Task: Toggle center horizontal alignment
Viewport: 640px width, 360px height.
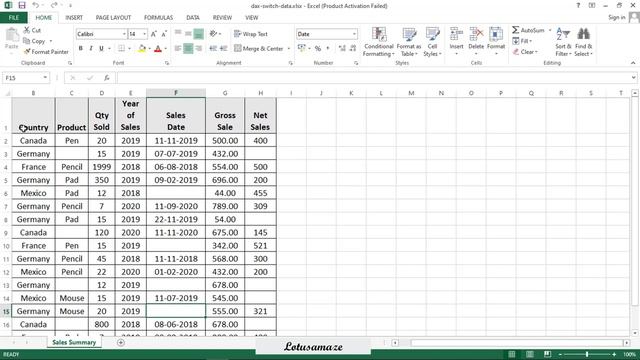Action: (188, 49)
